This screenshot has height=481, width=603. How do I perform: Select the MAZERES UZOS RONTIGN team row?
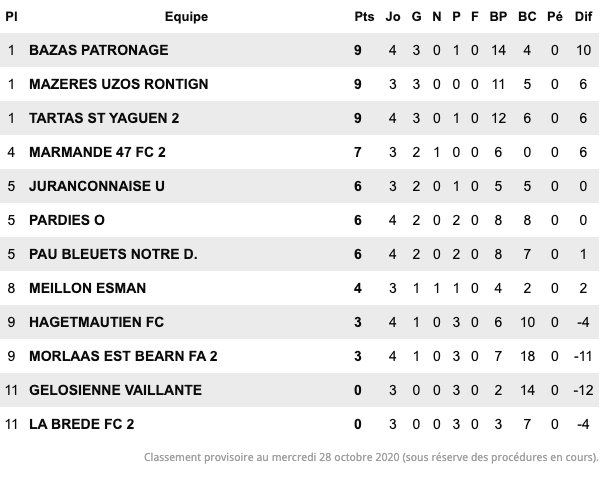click(x=299, y=84)
